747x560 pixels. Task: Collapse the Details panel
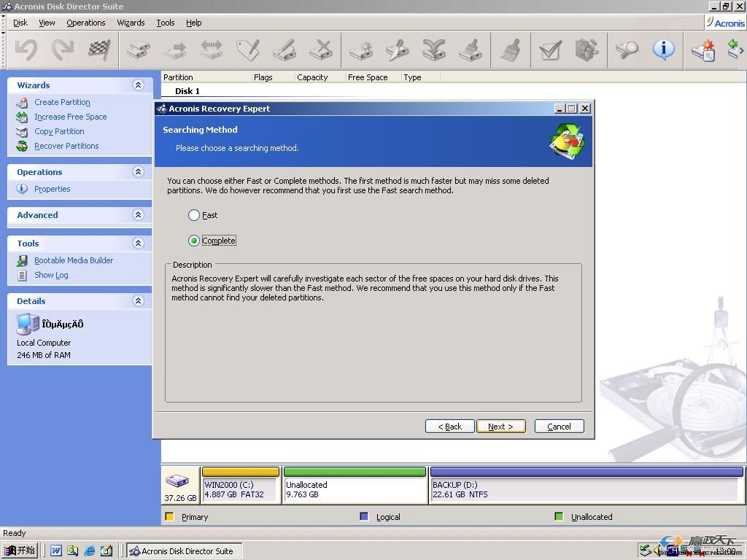coord(138,301)
